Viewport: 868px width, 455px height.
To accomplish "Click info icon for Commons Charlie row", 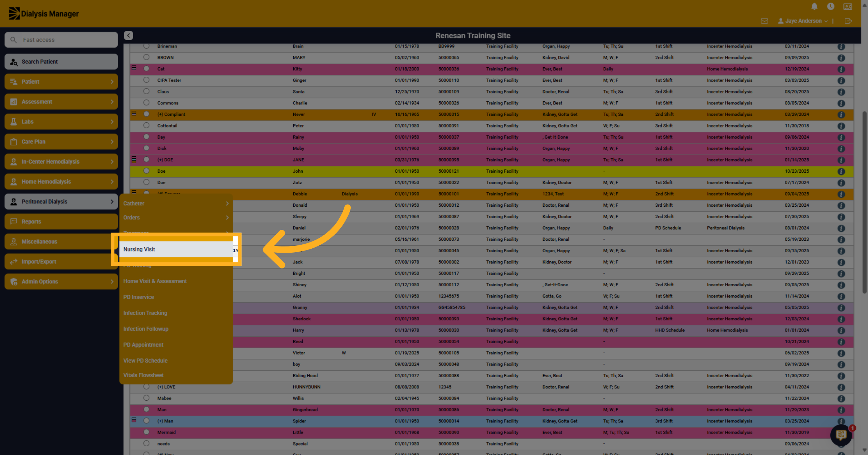I will [x=841, y=103].
